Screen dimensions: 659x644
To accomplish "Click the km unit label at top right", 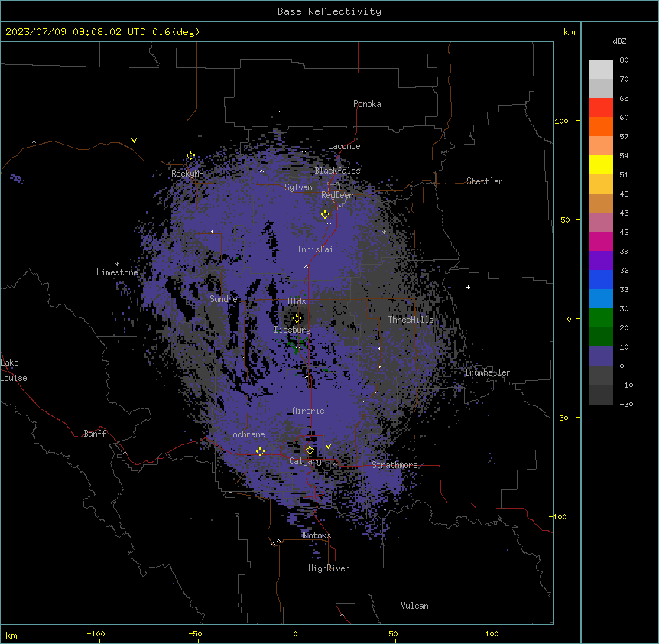I will [569, 32].
